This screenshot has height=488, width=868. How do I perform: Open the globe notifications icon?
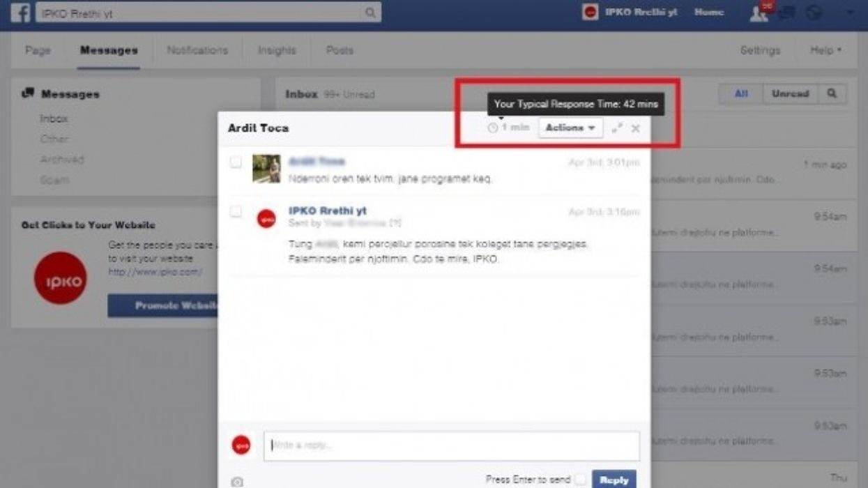coord(814,13)
